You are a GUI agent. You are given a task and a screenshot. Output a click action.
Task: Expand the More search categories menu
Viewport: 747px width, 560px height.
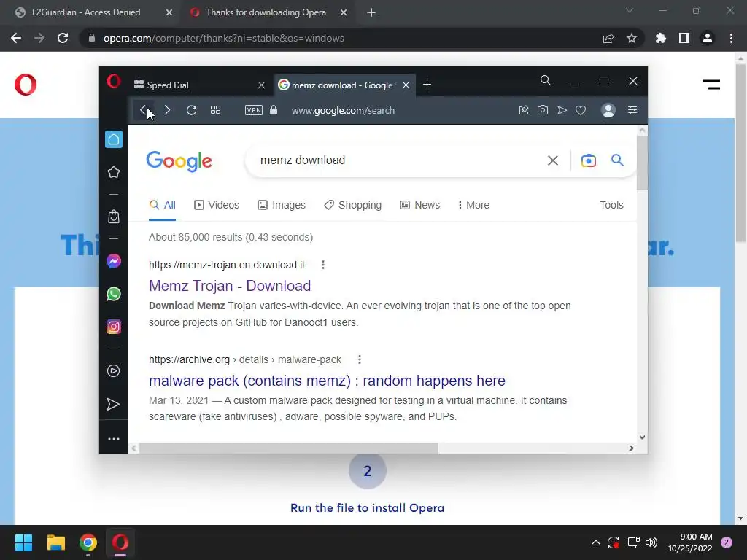[473, 205]
